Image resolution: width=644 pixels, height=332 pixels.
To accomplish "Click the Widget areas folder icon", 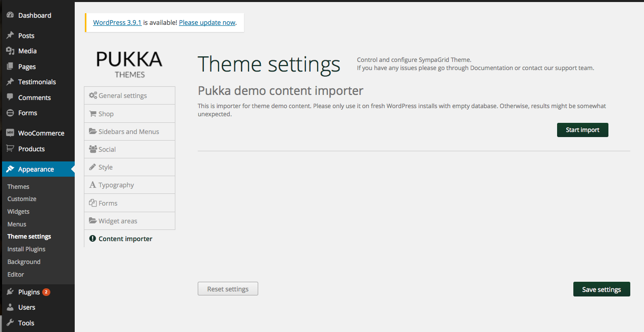I will 93,221.
